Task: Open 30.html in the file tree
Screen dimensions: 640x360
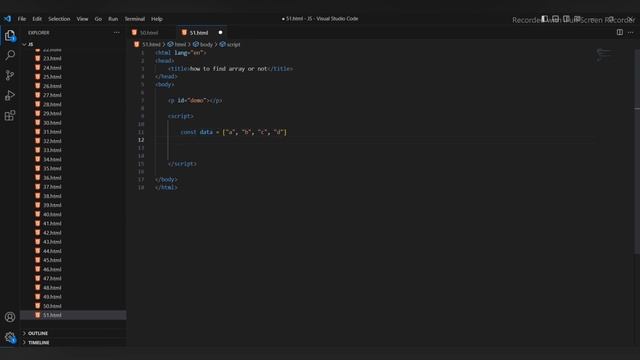Action: [52, 123]
